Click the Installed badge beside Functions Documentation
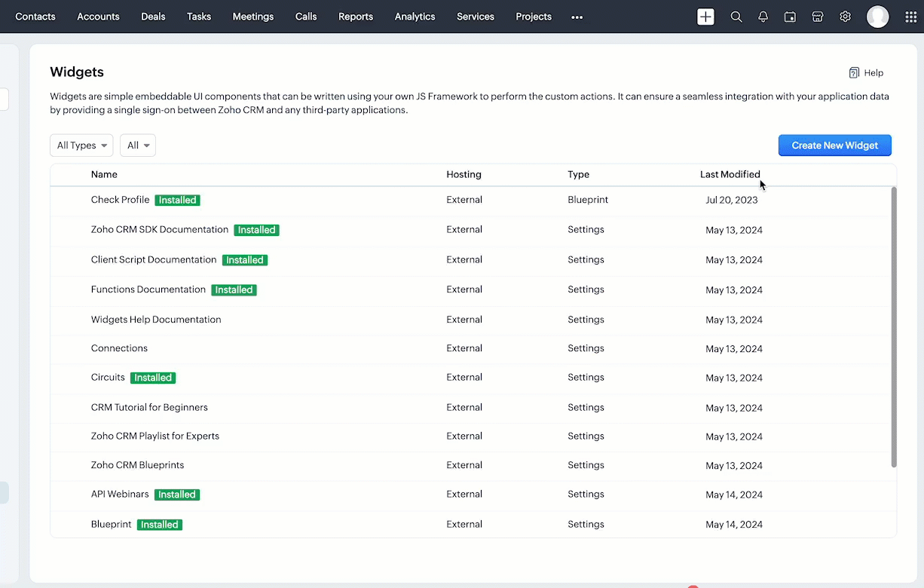This screenshot has height=588, width=924. click(234, 289)
